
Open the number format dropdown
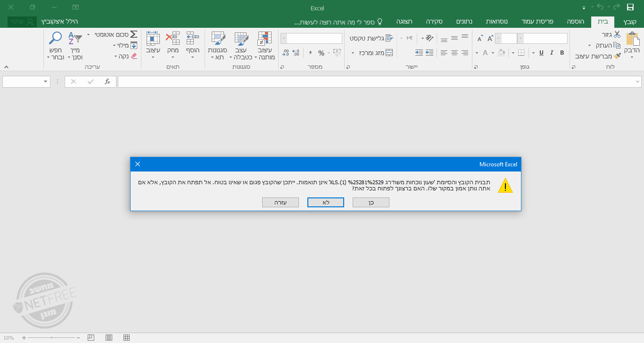click(283, 39)
